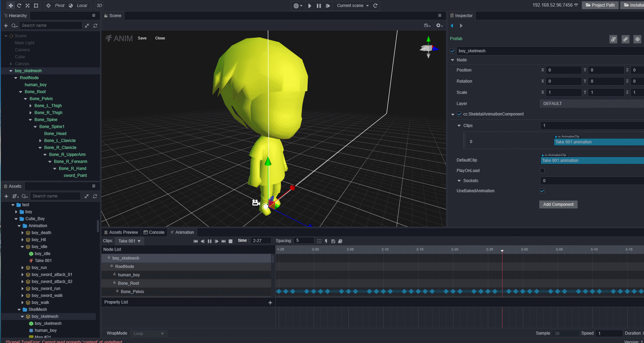The width and height of the screenshot is (644, 343).
Task: Enable the PlayOnLoad checkbox
Action: tap(542, 171)
